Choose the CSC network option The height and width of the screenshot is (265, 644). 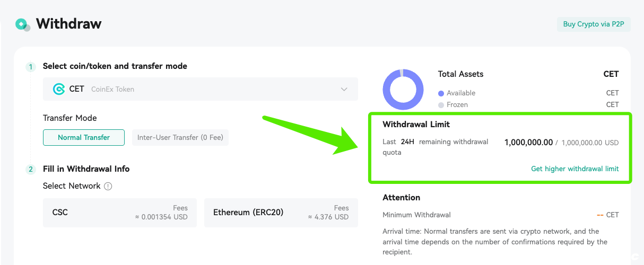pos(120,213)
